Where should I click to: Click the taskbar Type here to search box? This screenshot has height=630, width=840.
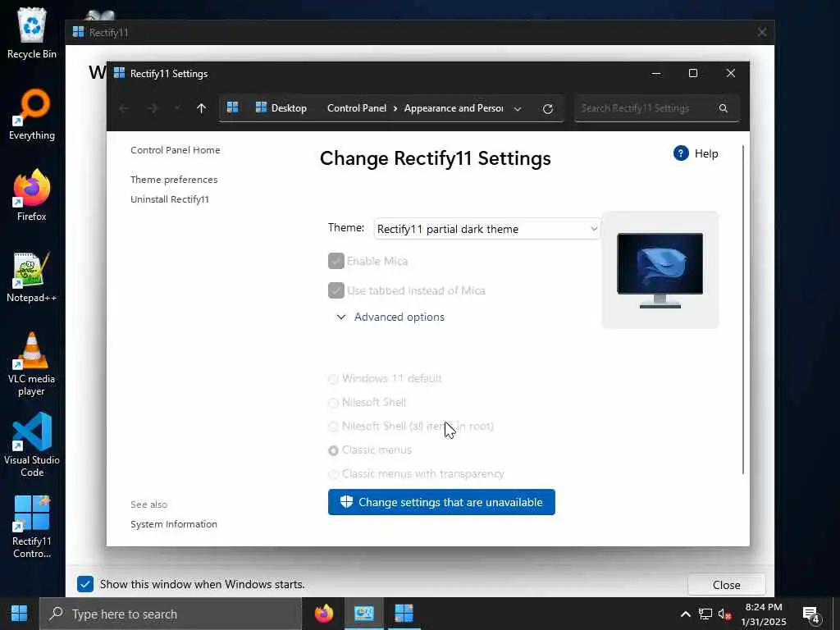point(171,614)
